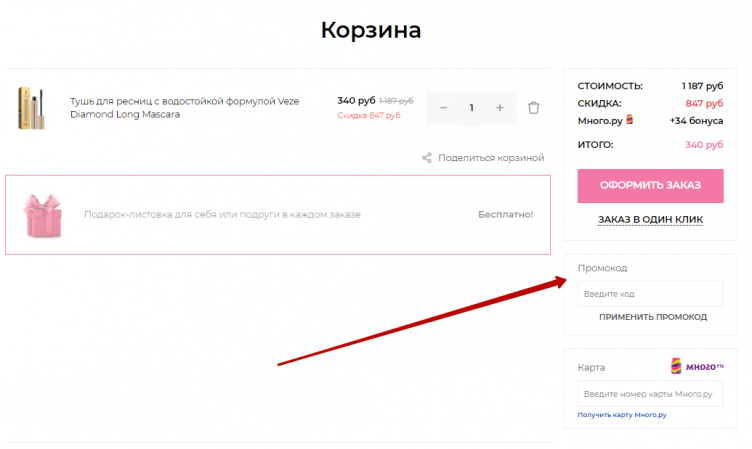Viewport: 752px width, 449px height.
Task: Open the Veze mascara product thumbnail
Action: pyautogui.click(x=33, y=108)
